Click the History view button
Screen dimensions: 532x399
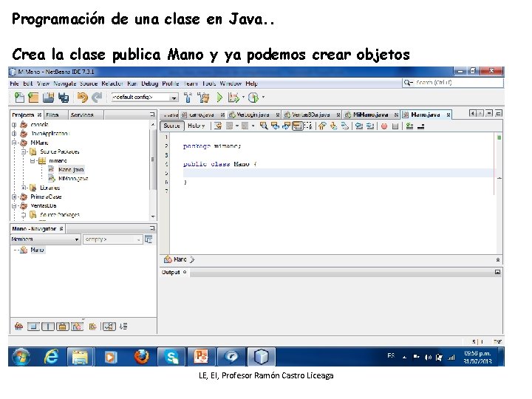tap(196, 126)
